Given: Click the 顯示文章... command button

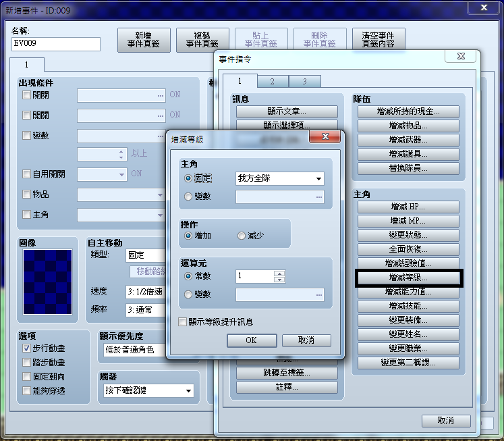Looking at the screenshot, I should (x=287, y=111).
